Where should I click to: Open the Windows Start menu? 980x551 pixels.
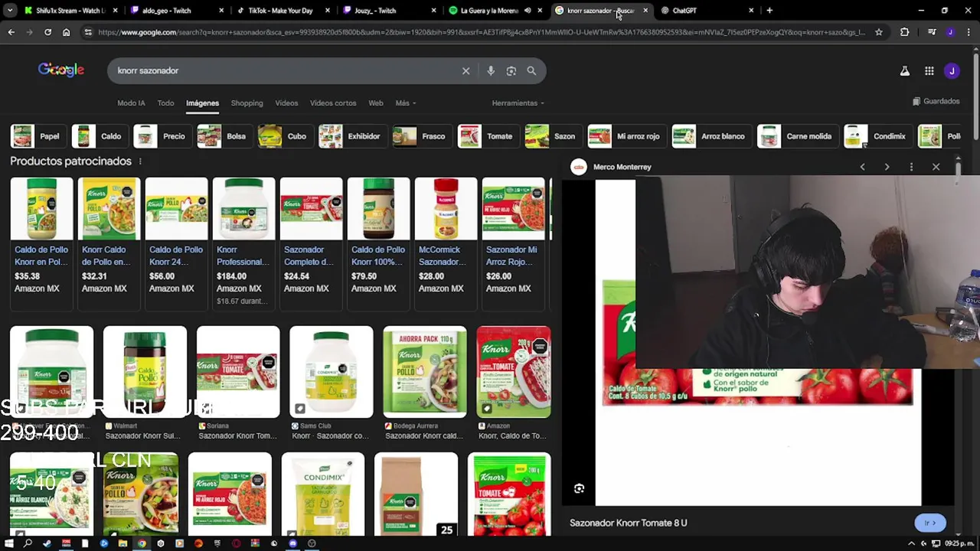click(x=9, y=543)
